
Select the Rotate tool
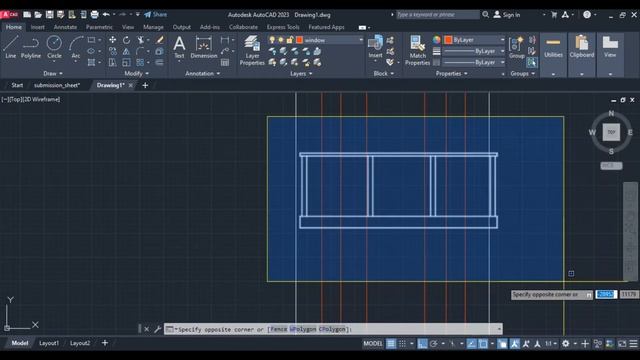tap(127, 40)
